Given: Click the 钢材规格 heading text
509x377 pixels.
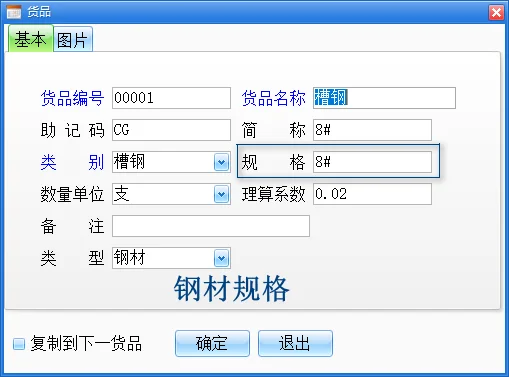Looking at the screenshot, I should pyautogui.click(x=231, y=289).
